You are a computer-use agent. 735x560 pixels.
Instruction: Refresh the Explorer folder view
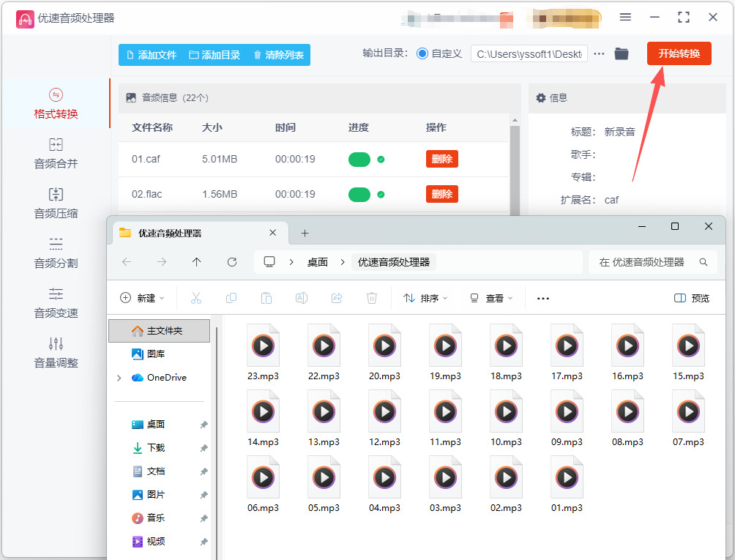pos(232,262)
